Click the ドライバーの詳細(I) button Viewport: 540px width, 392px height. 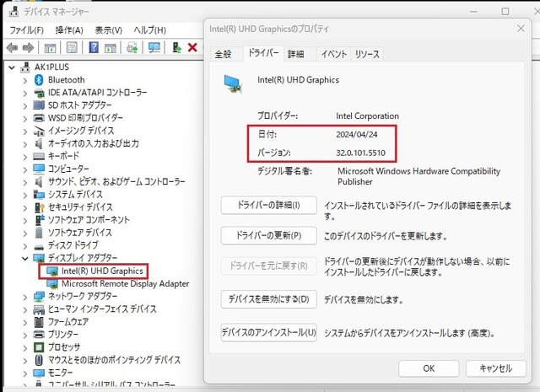click(x=268, y=205)
